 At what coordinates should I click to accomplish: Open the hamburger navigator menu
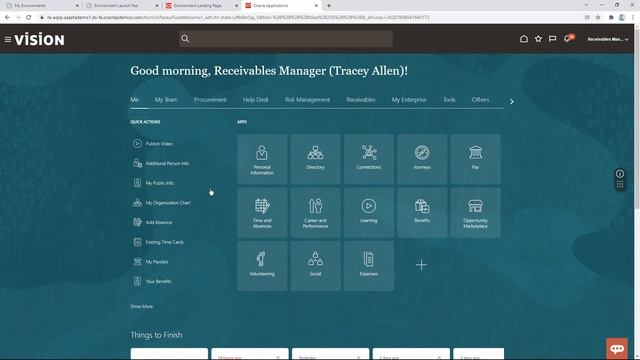pos(8,40)
